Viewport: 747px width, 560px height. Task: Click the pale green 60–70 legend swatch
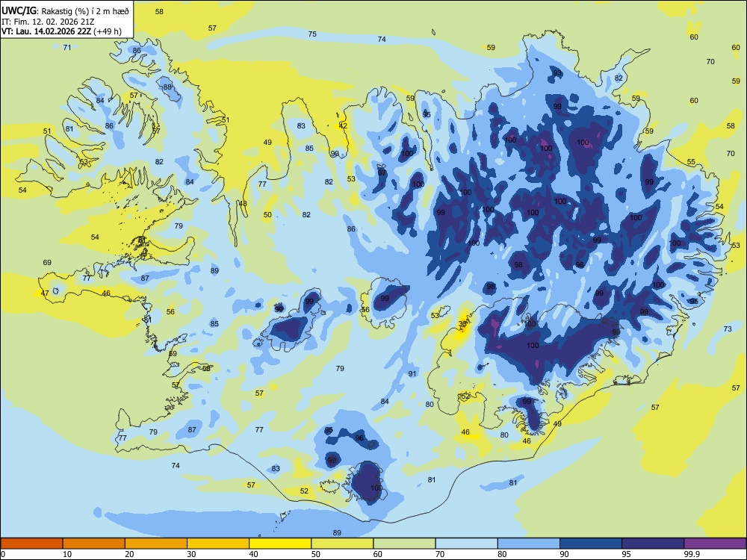pyautogui.click(x=404, y=544)
